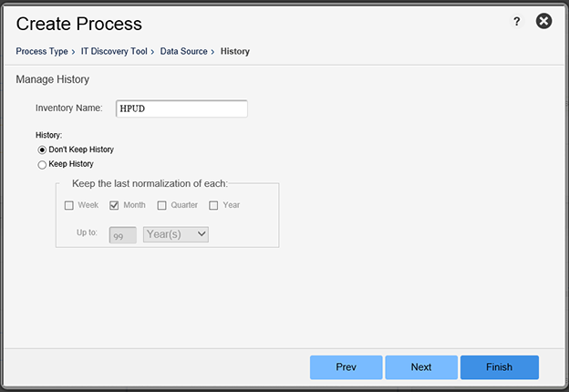Click the Up to number field
This screenshot has height=392, width=569.
(123, 235)
